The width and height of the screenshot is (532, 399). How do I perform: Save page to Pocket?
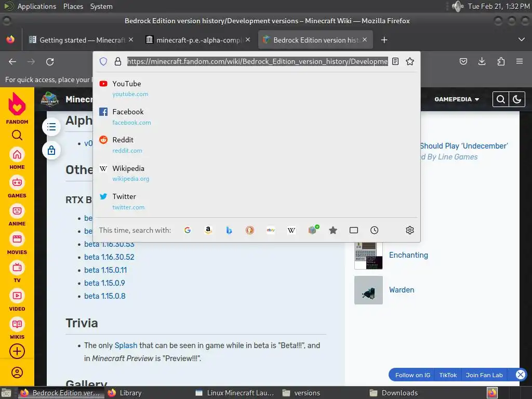[x=463, y=61]
